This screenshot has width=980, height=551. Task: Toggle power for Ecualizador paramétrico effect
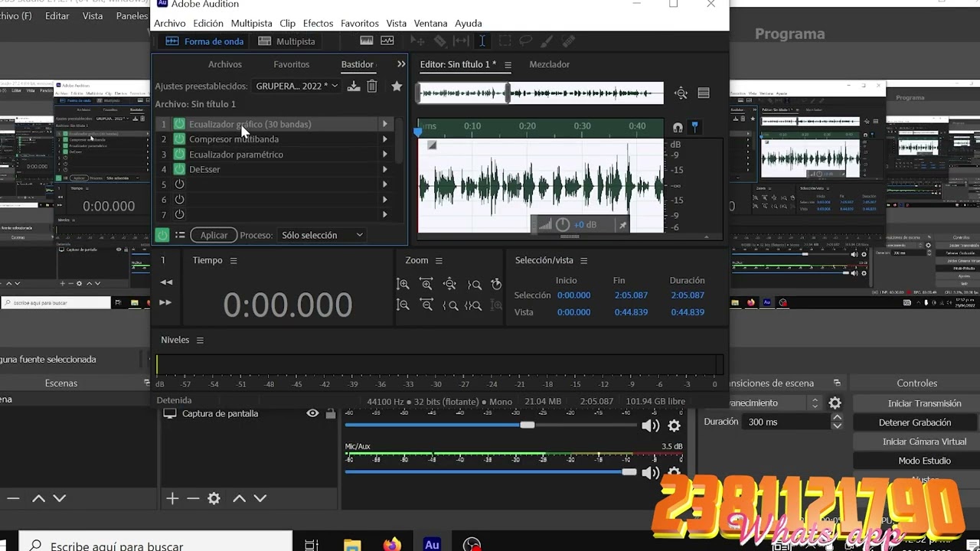click(x=179, y=155)
